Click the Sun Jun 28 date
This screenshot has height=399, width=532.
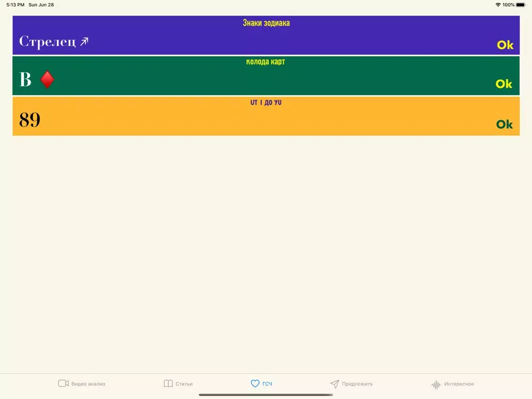click(x=41, y=5)
